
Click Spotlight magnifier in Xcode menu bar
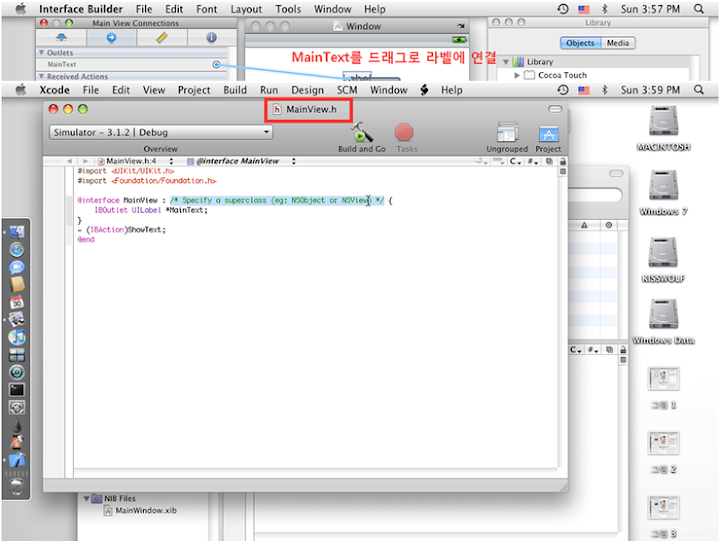[699, 90]
